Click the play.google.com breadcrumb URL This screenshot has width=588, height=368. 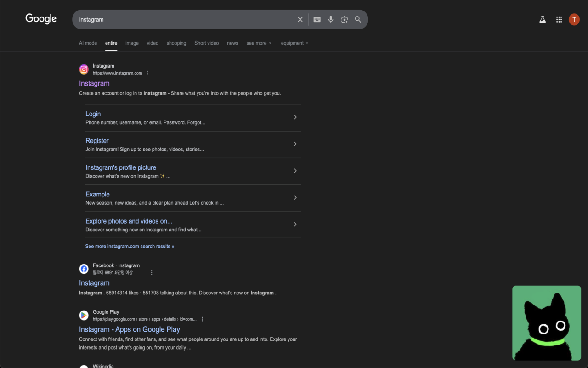coord(144,319)
